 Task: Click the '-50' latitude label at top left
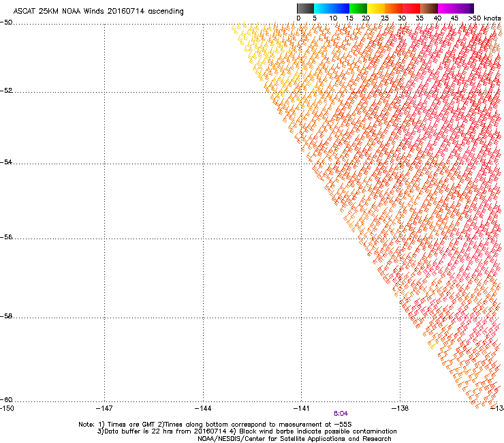pos(6,22)
